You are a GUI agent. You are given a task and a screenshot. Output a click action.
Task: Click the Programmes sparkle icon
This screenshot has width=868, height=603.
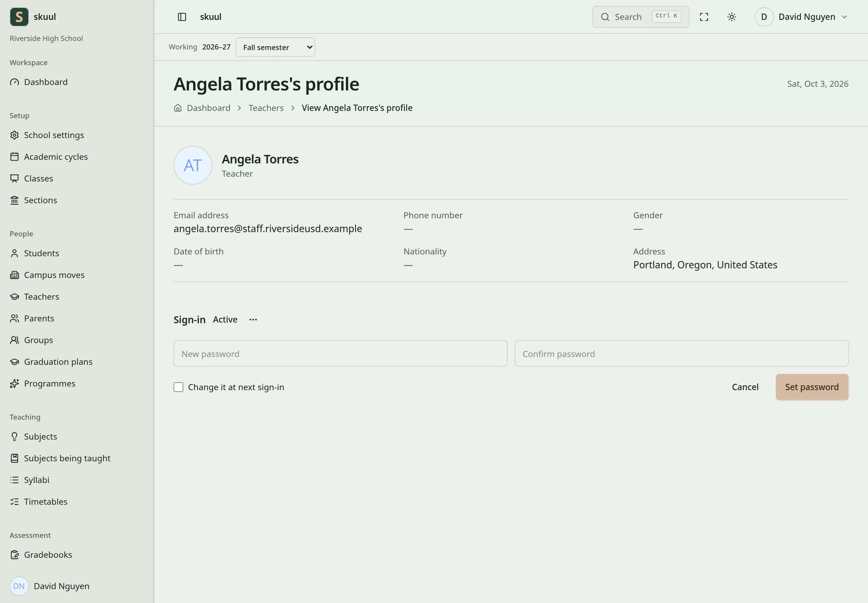pos(14,384)
